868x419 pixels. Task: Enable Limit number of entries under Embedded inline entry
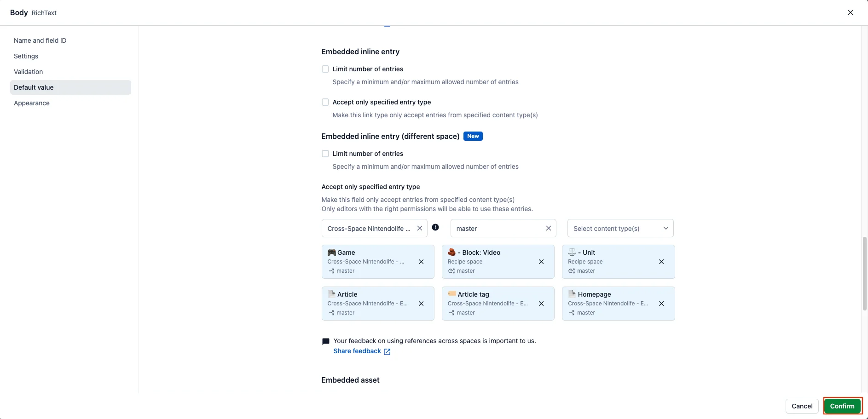(325, 69)
